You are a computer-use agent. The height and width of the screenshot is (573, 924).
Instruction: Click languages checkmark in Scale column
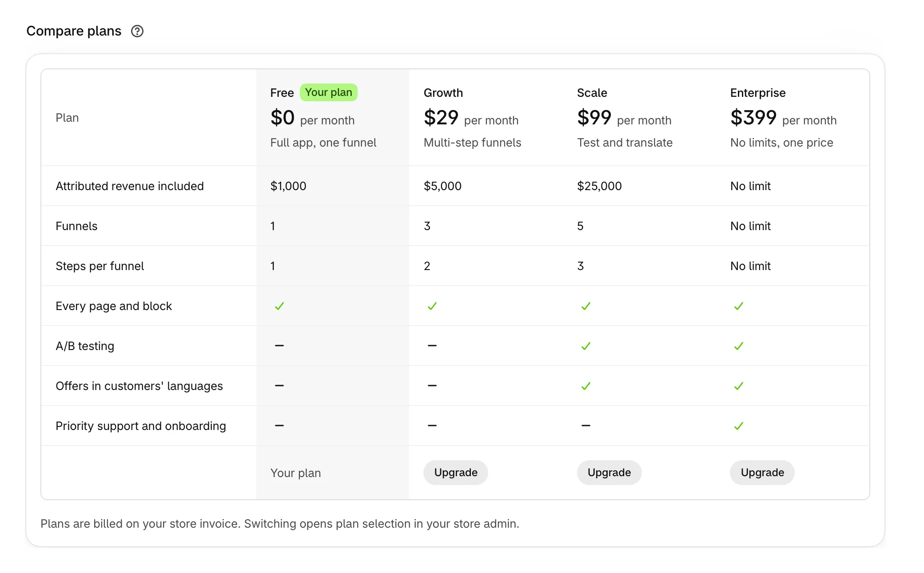tap(586, 386)
